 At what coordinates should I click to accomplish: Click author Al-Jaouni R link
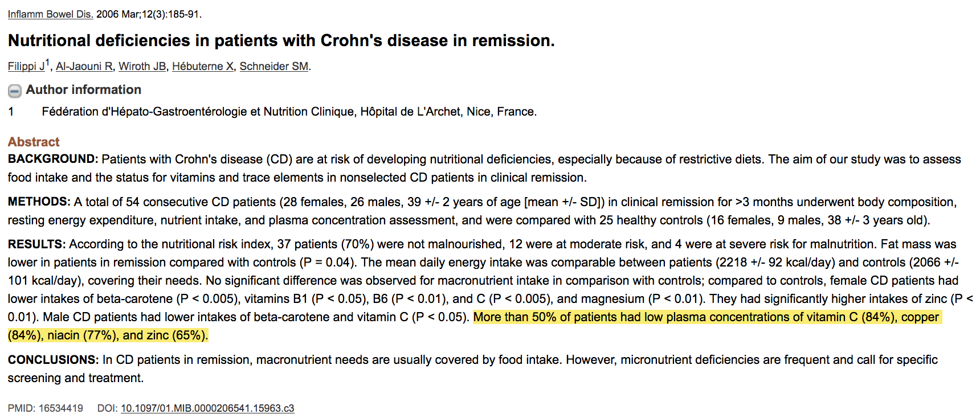coord(84,67)
